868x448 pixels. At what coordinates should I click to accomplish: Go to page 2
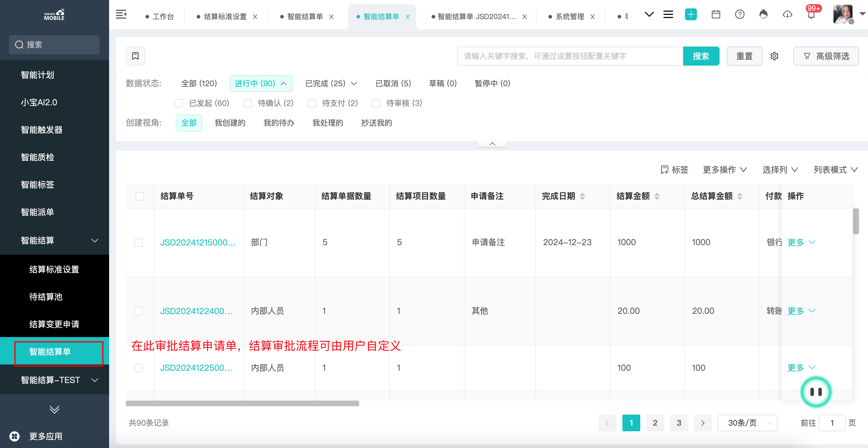coord(655,423)
